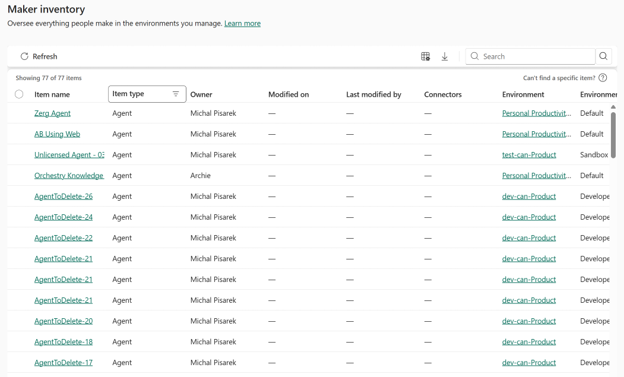Viewport: 624px width, 377px height.
Task: Open dev-can-Product link in AgentToDelete-22 row
Action: click(x=529, y=238)
